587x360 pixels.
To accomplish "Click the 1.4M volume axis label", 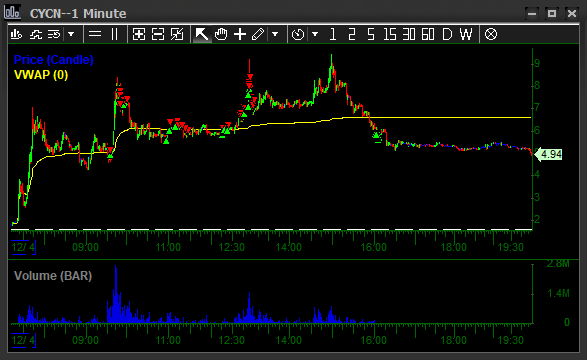I will pos(559,293).
